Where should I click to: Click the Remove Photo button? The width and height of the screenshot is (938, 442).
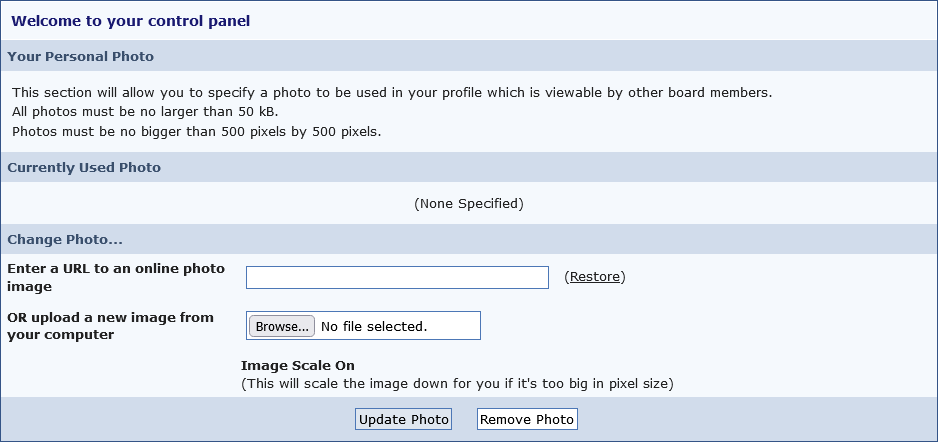[x=527, y=419]
